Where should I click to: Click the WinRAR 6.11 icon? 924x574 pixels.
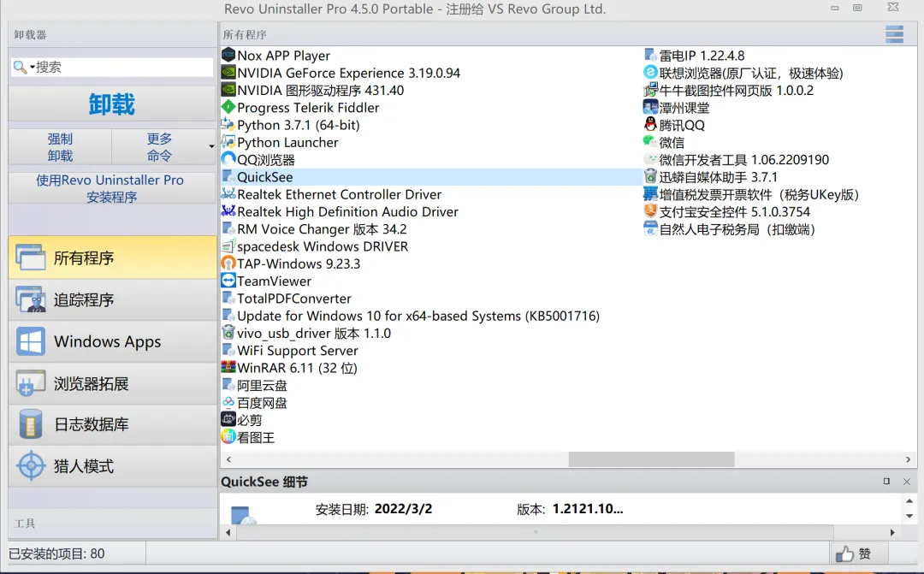tap(228, 367)
